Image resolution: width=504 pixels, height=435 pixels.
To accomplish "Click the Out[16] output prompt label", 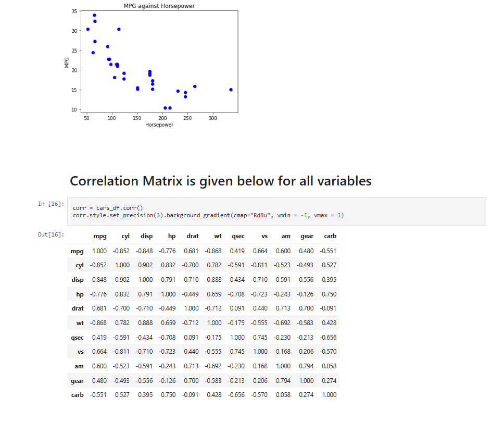I will pyautogui.click(x=51, y=234).
